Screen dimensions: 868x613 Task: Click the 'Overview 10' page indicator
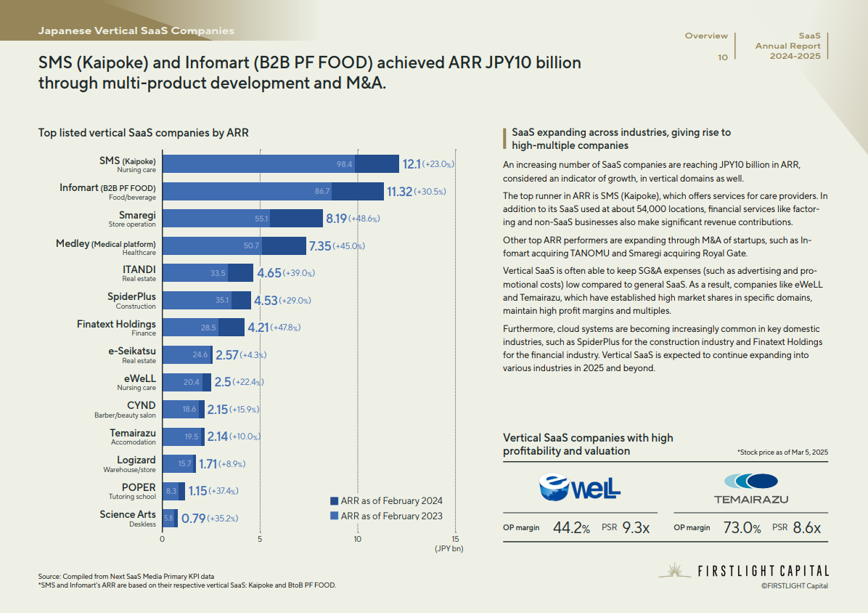[706, 46]
